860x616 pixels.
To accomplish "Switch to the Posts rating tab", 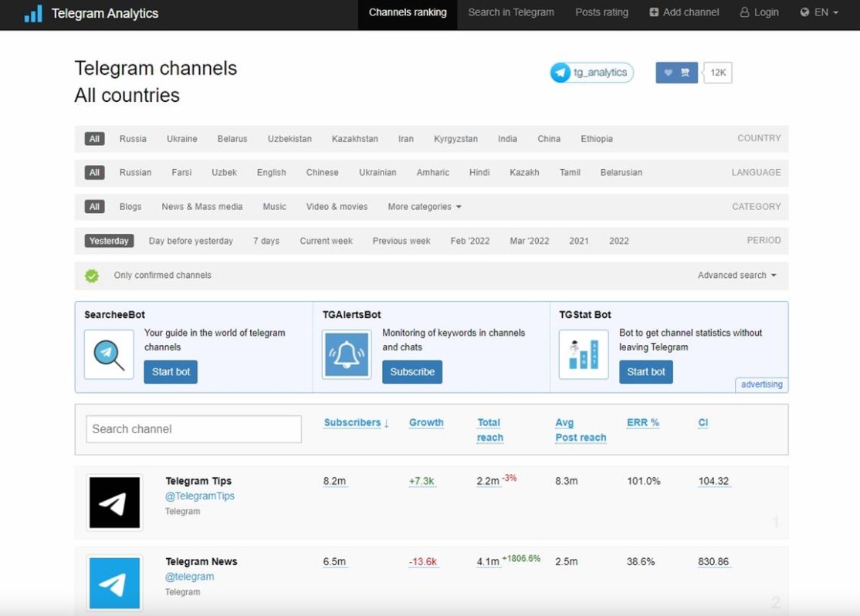I will pyautogui.click(x=601, y=12).
